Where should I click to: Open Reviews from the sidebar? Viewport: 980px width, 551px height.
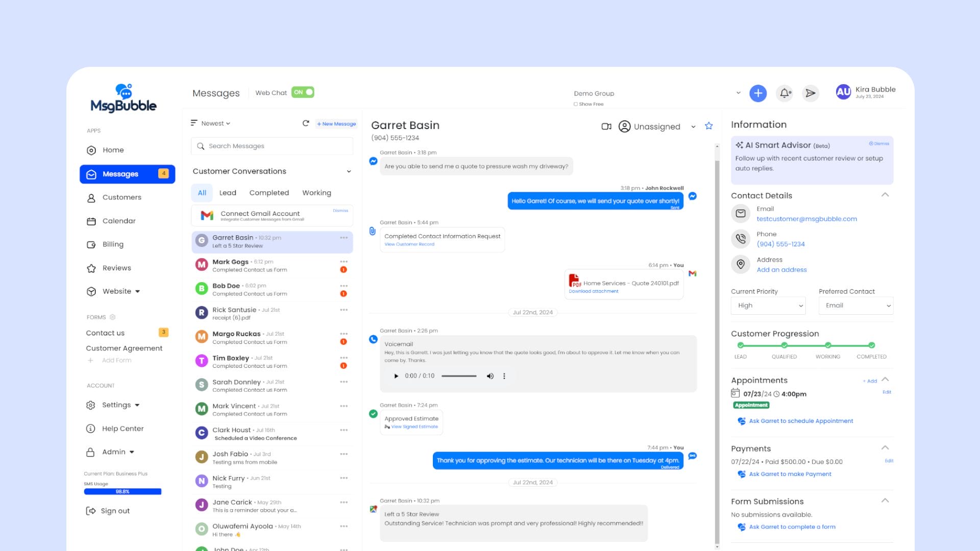tap(116, 268)
